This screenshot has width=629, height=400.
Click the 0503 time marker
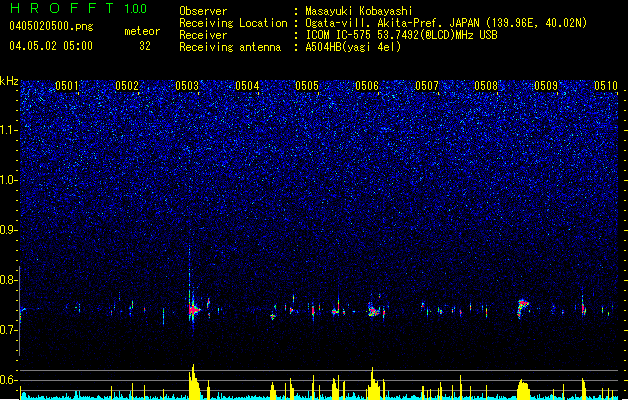pos(187,86)
